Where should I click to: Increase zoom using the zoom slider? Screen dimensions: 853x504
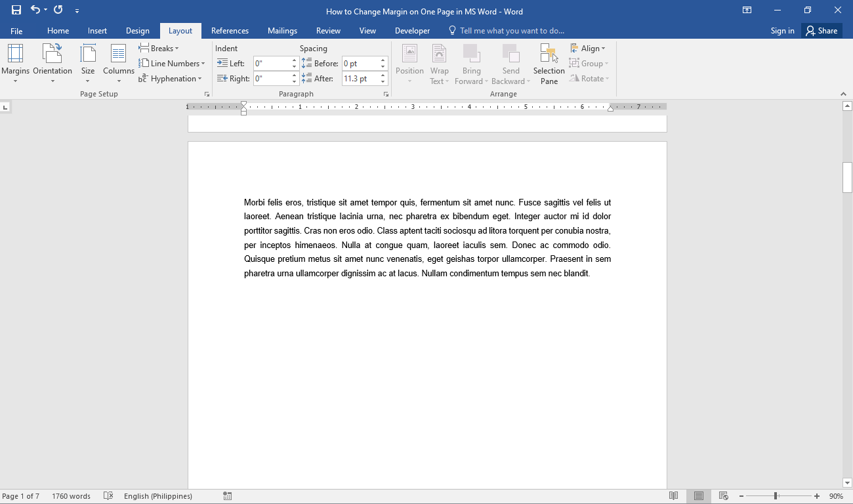[x=816, y=496]
